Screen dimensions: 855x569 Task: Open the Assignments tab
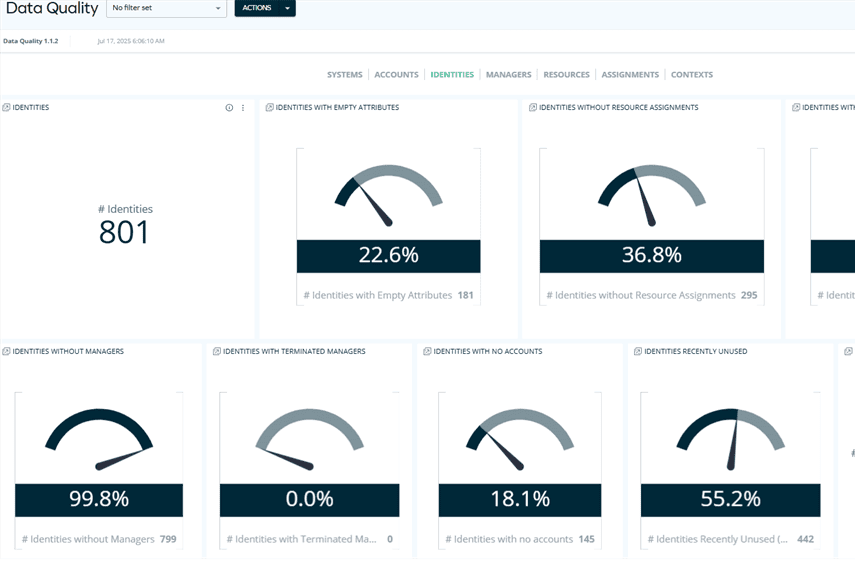tap(630, 75)
